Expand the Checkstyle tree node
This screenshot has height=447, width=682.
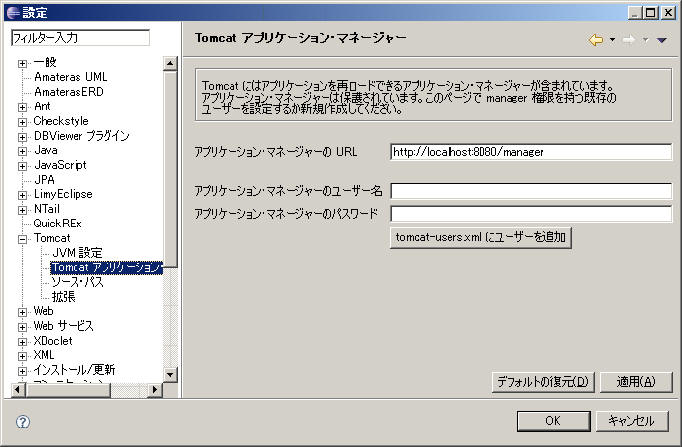(23, 121)
